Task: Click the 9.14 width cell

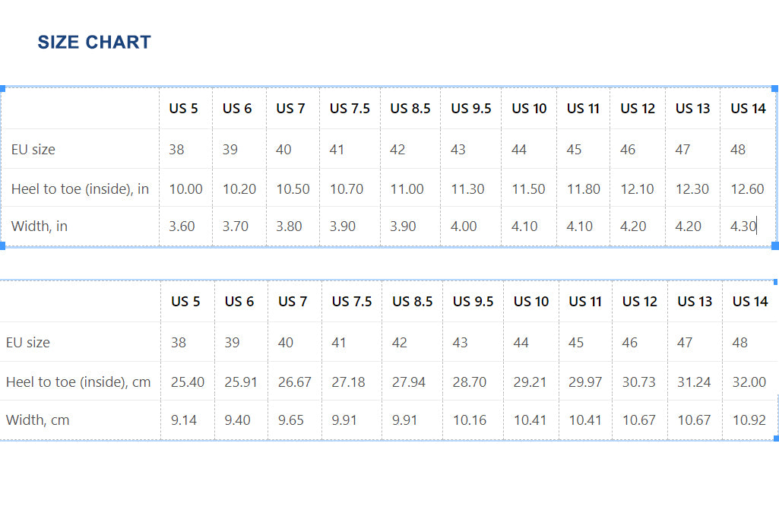Action: tap(184, 420)
